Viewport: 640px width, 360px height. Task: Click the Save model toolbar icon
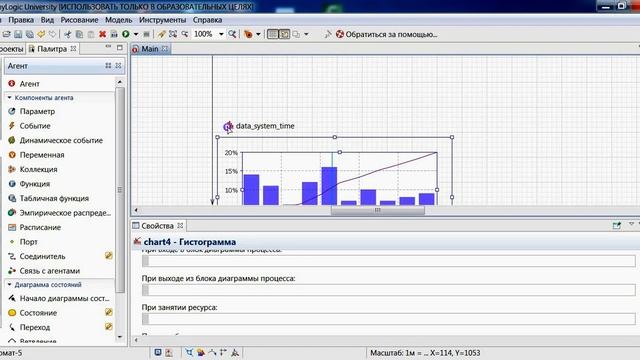[x=18, y=34]
